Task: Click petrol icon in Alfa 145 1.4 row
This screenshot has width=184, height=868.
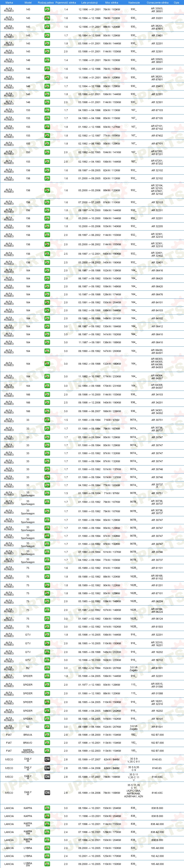Action: point(47,10)
